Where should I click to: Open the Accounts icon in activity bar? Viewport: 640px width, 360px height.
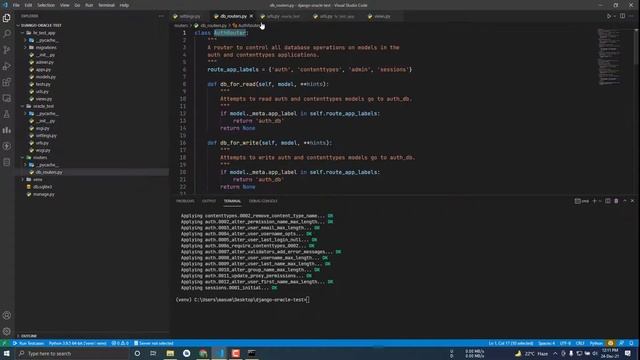tap(7, 315)
